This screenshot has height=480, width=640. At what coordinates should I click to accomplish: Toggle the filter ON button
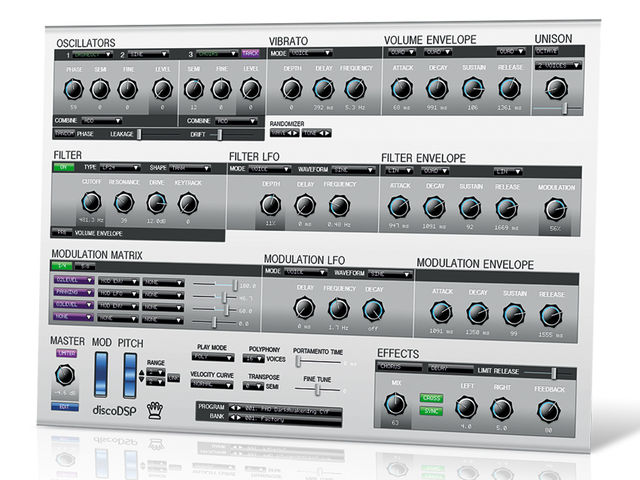[x=64, y=167]
